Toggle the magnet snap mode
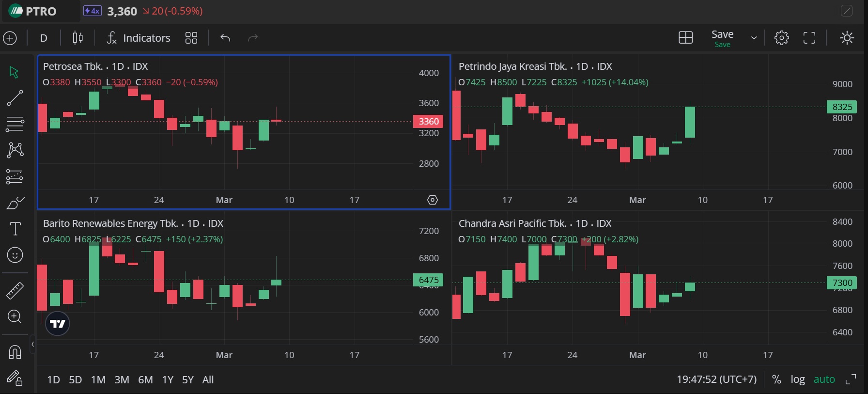This screenshot has height=394, width=868. tap(15, 351)
